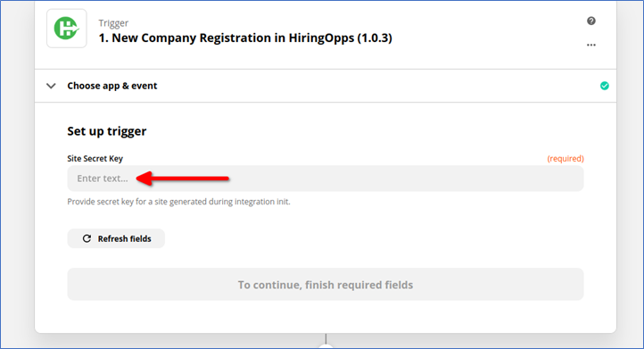Screen dimensions: 644x349
Task: Collapse section using the chevron arrow
Action: coord(51,86)
